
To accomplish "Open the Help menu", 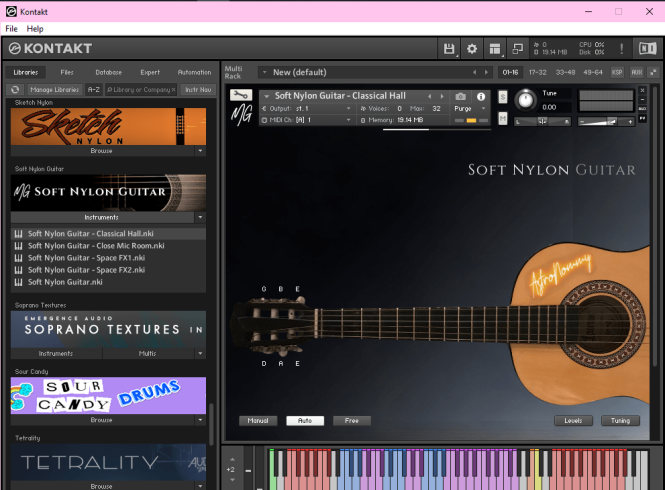I will 35,29.
